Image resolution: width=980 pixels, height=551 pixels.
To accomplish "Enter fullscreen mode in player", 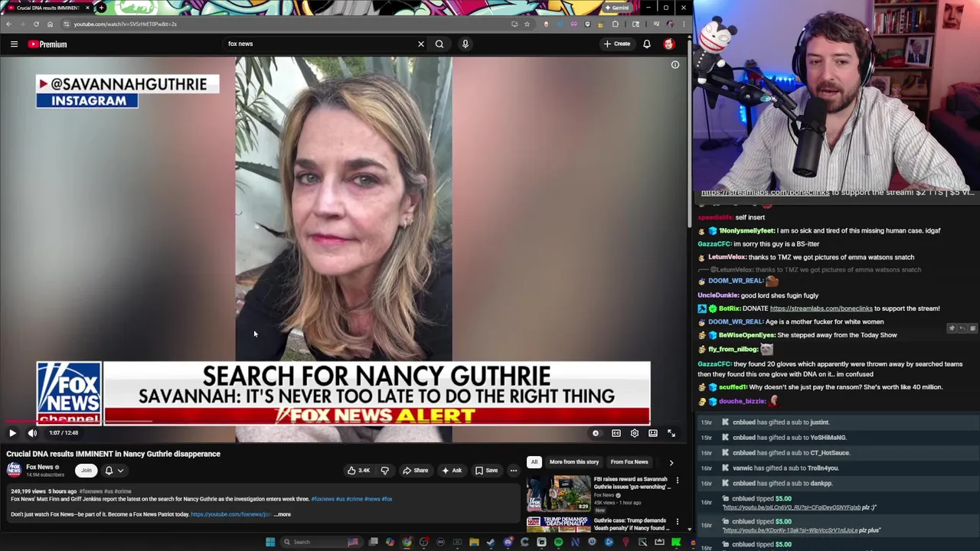I will 671,433.
